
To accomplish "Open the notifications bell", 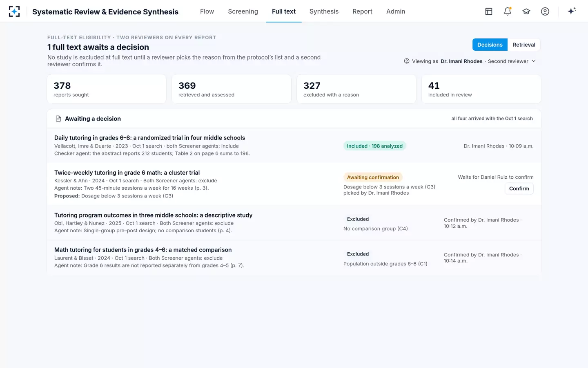I will (x=508, y=11).
